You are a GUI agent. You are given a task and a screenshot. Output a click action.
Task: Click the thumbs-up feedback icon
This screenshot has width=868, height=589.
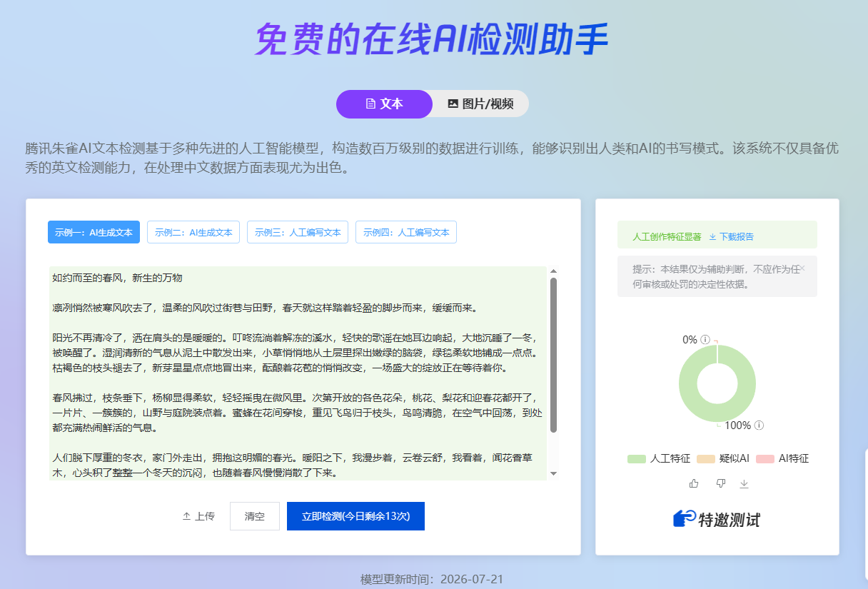click(x=694, y=483)
